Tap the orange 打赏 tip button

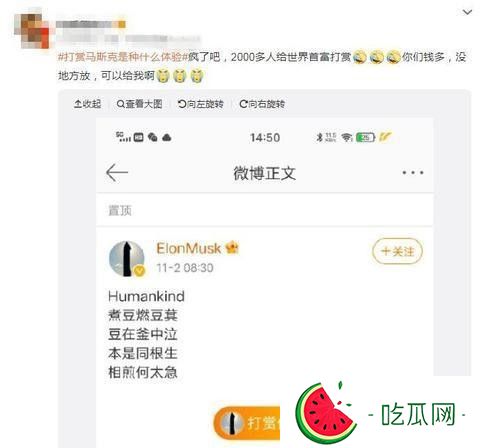tap(247, 423)
